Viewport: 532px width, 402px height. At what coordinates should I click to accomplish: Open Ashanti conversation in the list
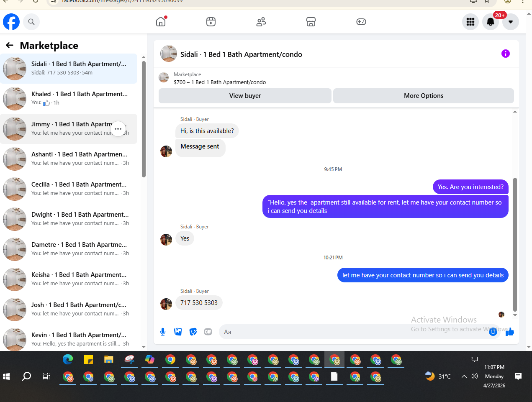pos(69,159)
